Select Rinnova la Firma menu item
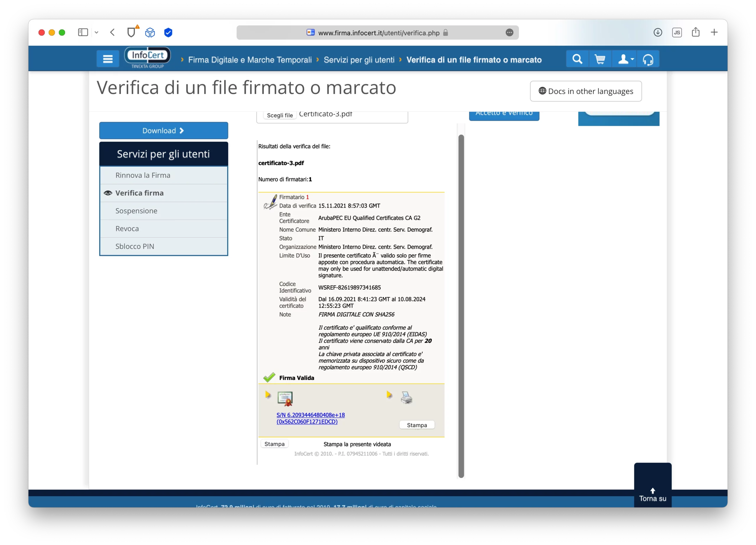The height and width of the screenshot is (545, 756). click(163, 175)
